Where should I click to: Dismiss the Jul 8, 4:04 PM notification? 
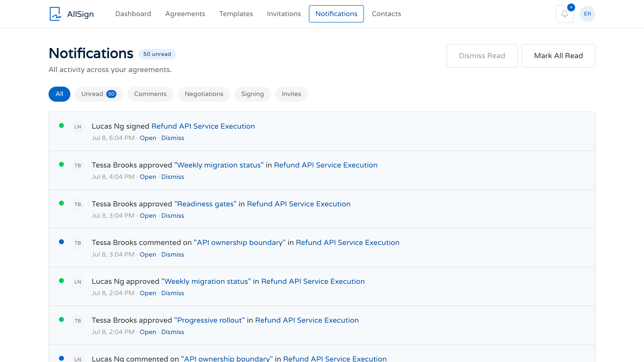coord(172,177)
